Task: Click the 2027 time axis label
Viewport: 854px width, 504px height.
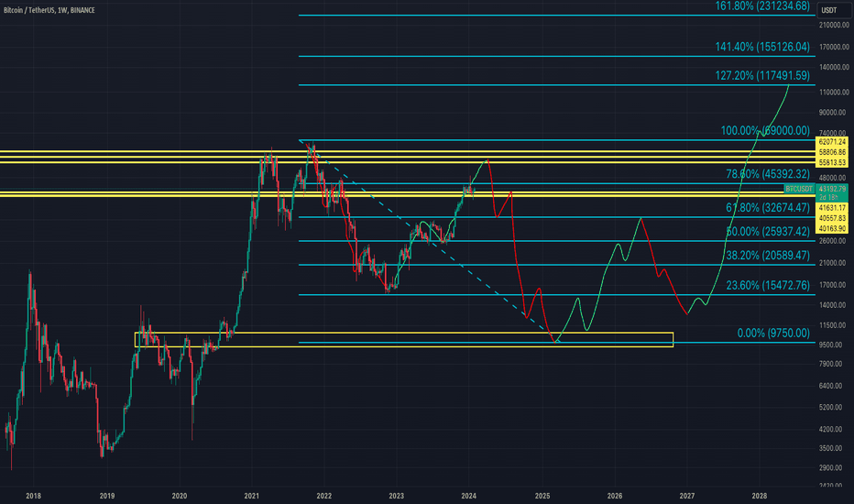Action: pos(687,496)
